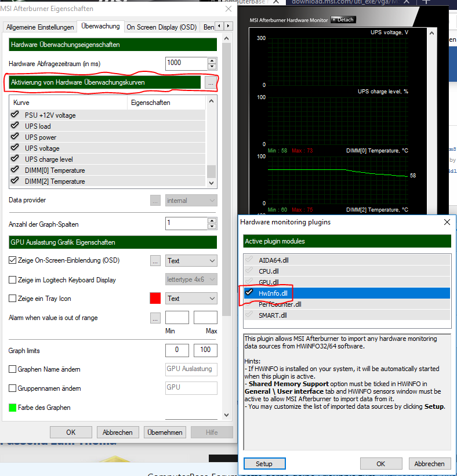This screenshot has height=476, width=457.
Task: Open Data provider internal dropdown
Action: (x=191, y=201)
